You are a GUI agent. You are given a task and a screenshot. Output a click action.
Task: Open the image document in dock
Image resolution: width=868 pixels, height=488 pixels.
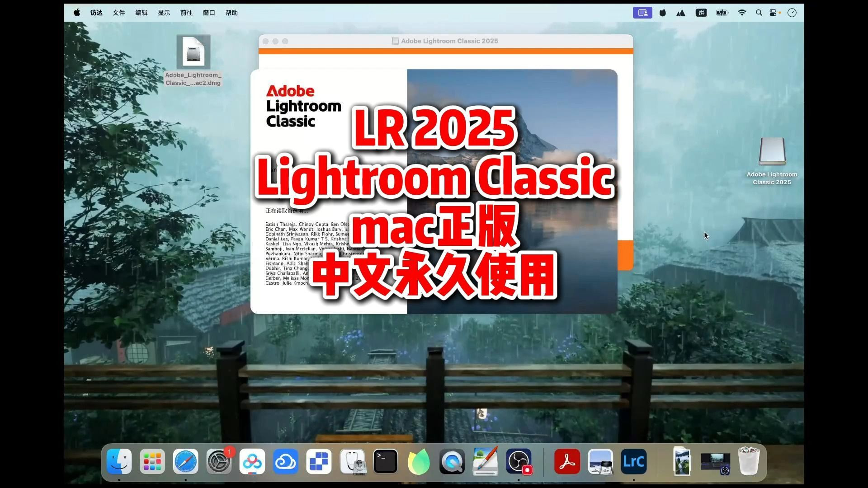tap(682, 461)
